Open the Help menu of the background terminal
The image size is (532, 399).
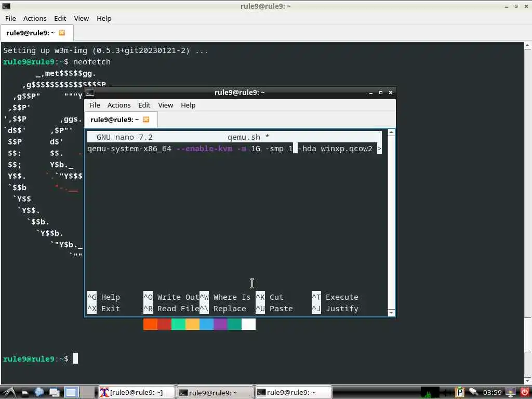pyautogui.click(x=104, y=18)
